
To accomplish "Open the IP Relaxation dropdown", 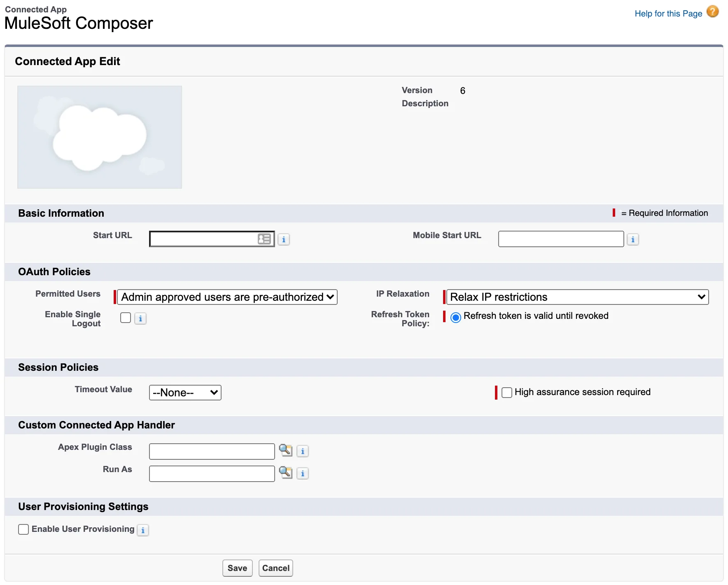I will coord(577,297).
